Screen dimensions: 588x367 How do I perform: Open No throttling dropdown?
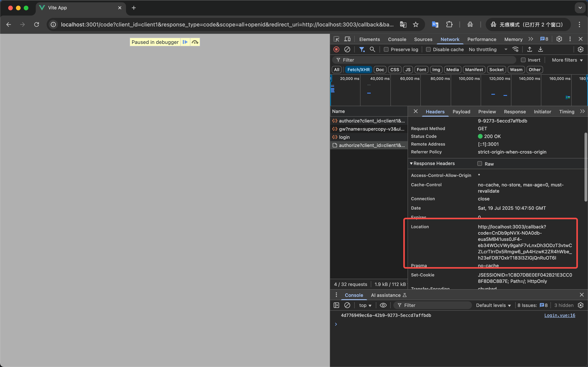pos(488,50)
